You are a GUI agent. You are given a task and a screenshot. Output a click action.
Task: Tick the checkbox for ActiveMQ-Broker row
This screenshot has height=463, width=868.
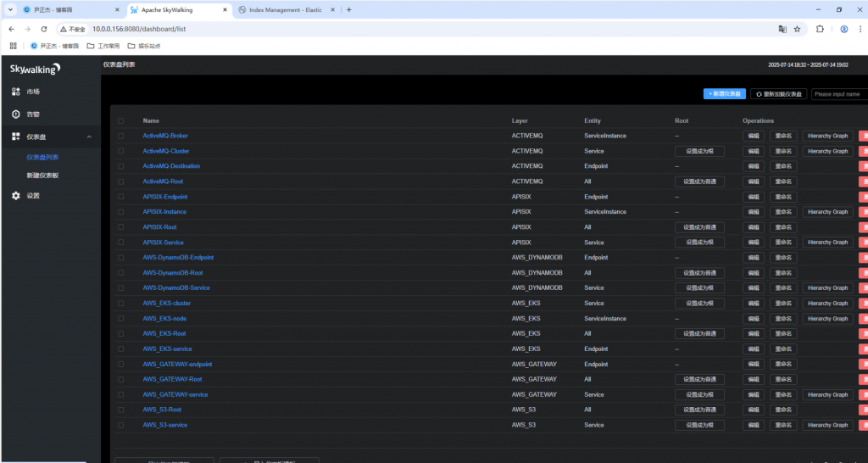[120, 136]
